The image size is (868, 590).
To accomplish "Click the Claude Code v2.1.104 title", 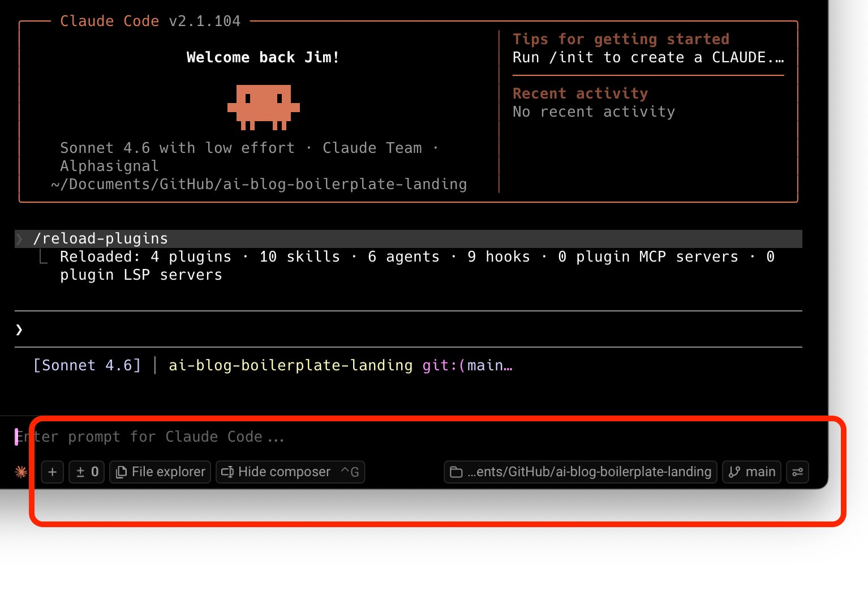I will pos(151,21).
